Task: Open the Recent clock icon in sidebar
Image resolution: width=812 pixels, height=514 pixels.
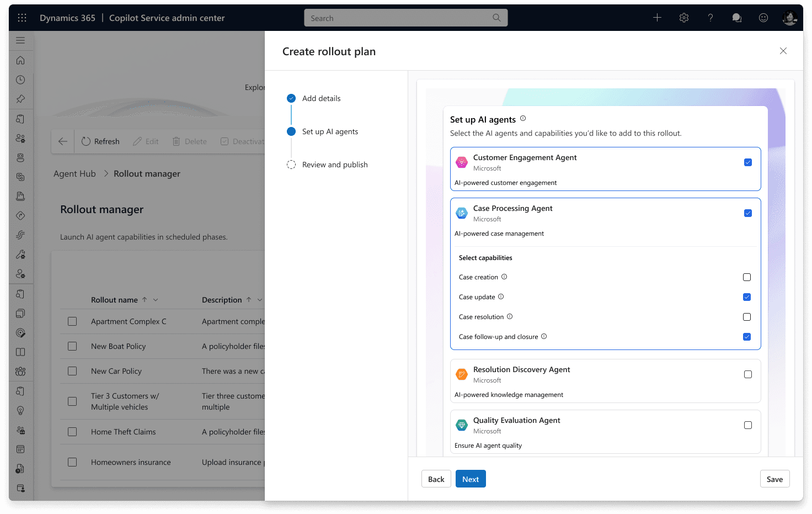Action: tap(20, 80)
